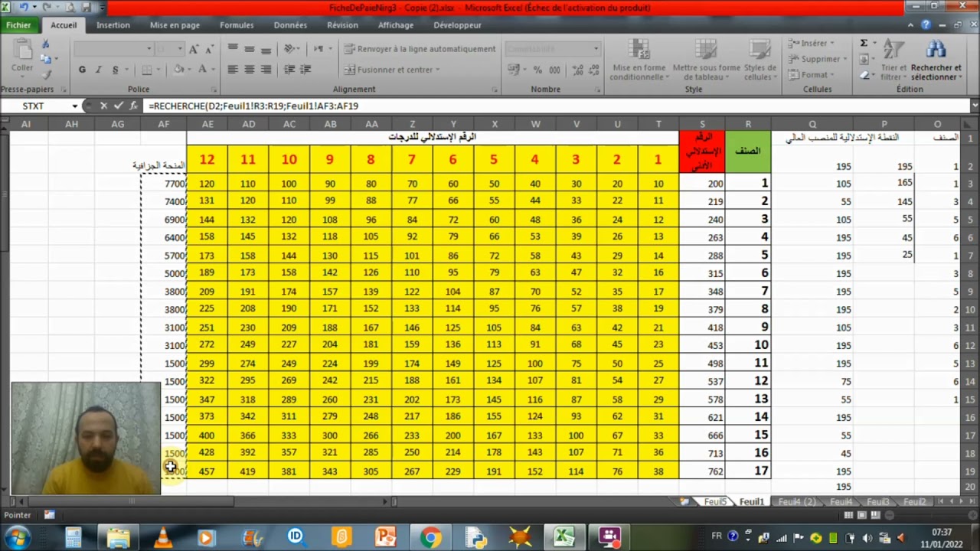The height and width of the screenshot is (551, 980).
Task: Click Renvoyer à la ligne automatiquement
Action: (419, 49)
